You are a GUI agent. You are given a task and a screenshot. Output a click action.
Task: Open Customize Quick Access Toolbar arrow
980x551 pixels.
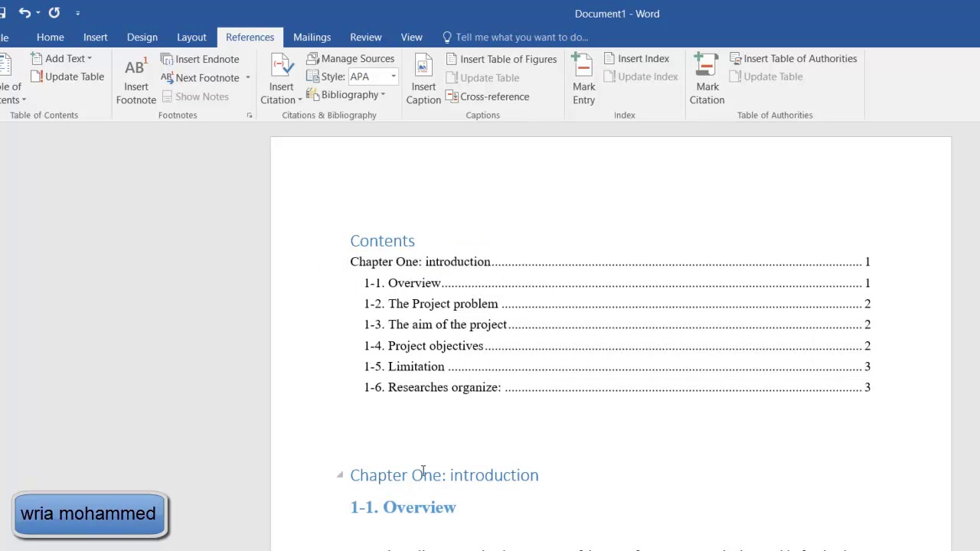pyautogui.click(x=77, y=13)
